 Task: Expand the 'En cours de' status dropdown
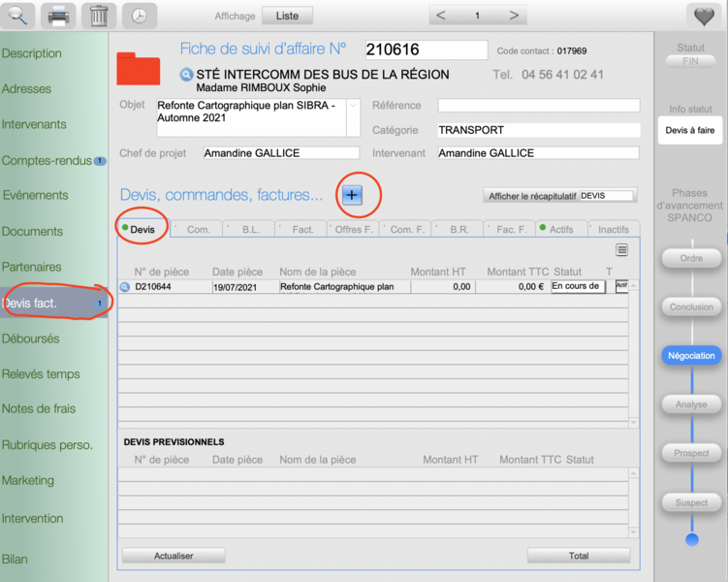[578, 286]
